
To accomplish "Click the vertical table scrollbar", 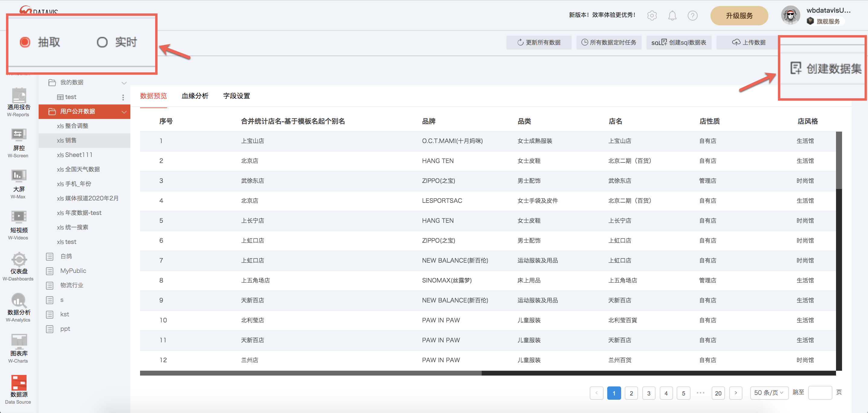I will [839, 160].
